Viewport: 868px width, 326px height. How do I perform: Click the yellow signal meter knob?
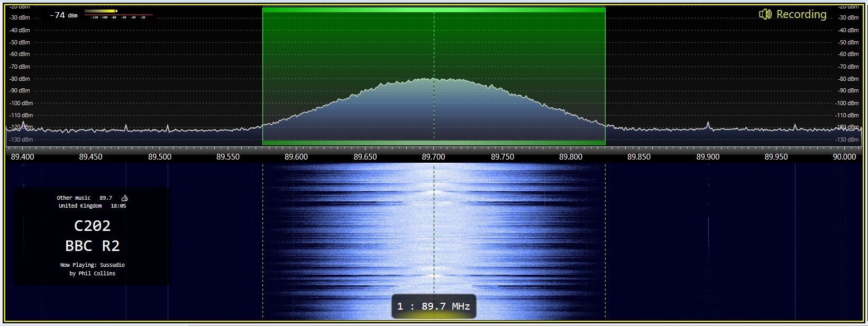pos(116,11)
